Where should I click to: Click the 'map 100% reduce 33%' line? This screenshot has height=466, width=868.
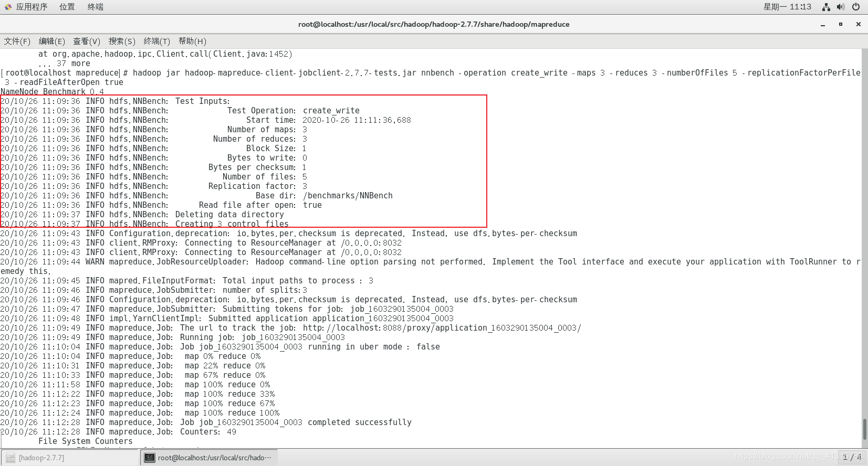[x=137, y=394]
